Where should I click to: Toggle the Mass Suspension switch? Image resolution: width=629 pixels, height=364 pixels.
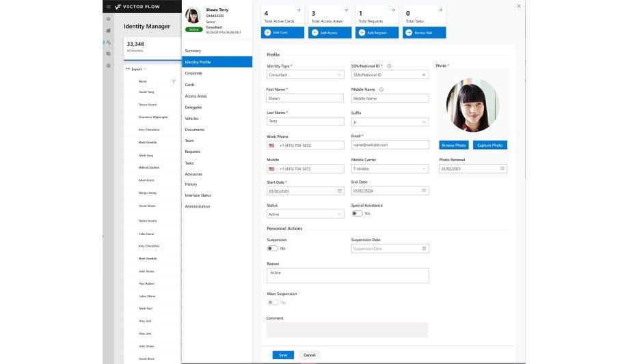tap(272, 302)
